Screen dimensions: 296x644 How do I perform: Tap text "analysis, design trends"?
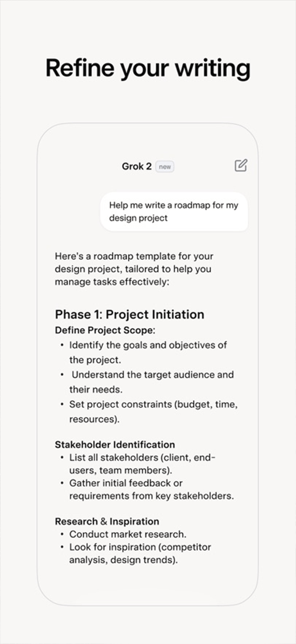(123, 560)
